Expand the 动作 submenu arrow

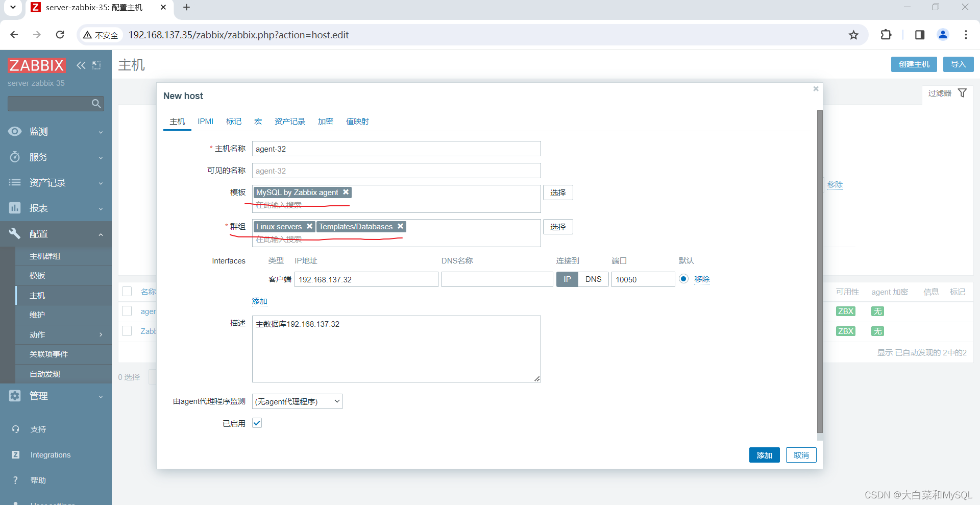[101, 335]
